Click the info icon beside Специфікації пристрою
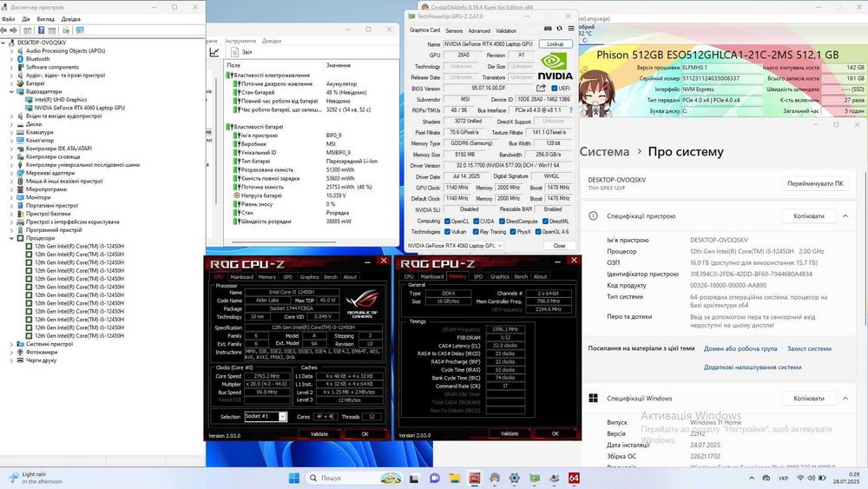The image size is (868, 489). pyautogui.click(x=593, y=216)
